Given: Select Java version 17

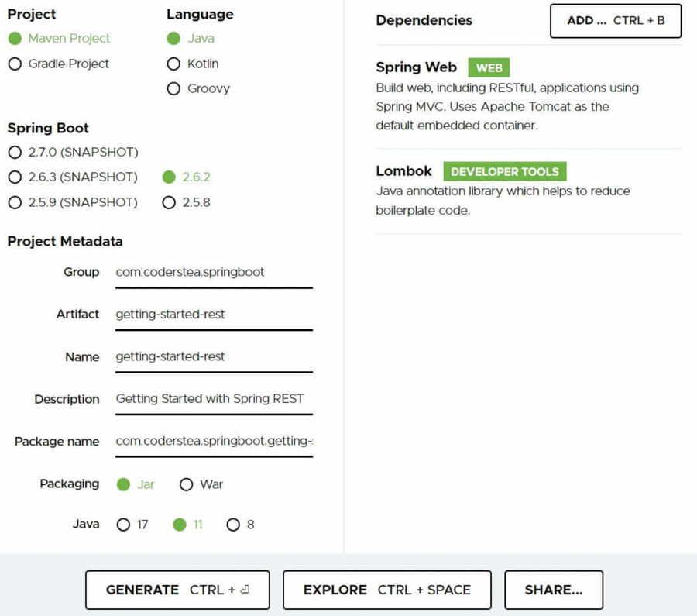Looking at the screenshot, I should point(123,524).
